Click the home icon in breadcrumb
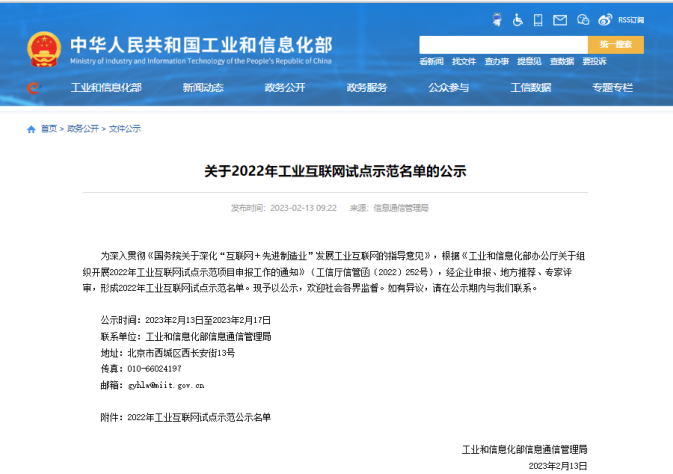 tap(31, 129)
